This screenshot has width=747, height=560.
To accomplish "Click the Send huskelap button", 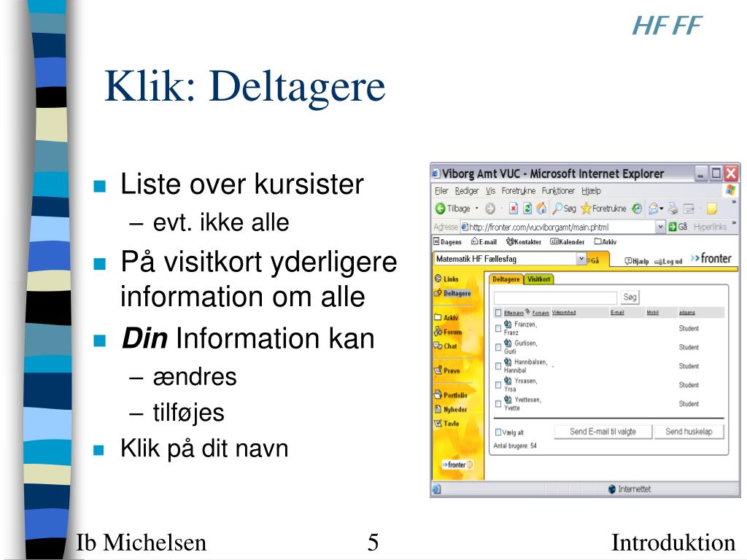I will [x=689, y=432].
